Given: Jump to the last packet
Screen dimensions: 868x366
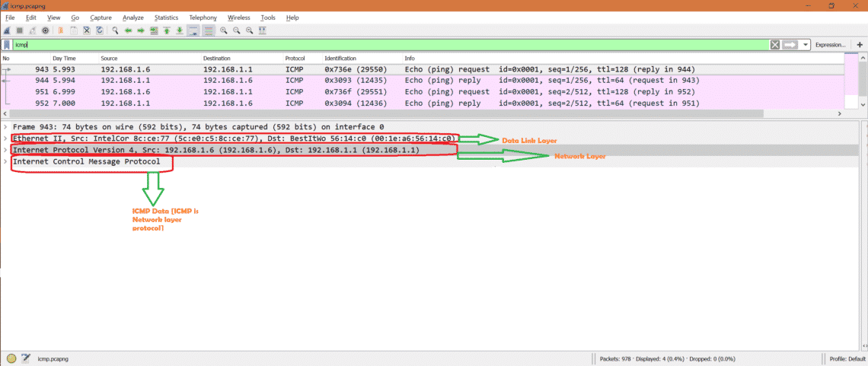Looking at the screenshot, I should click(x=180, y=30).
